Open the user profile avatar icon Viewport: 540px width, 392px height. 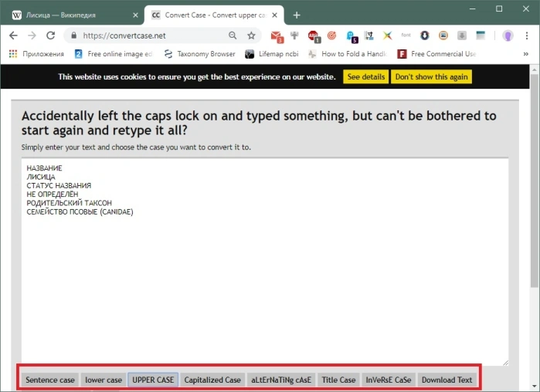[x=508, y=35]
